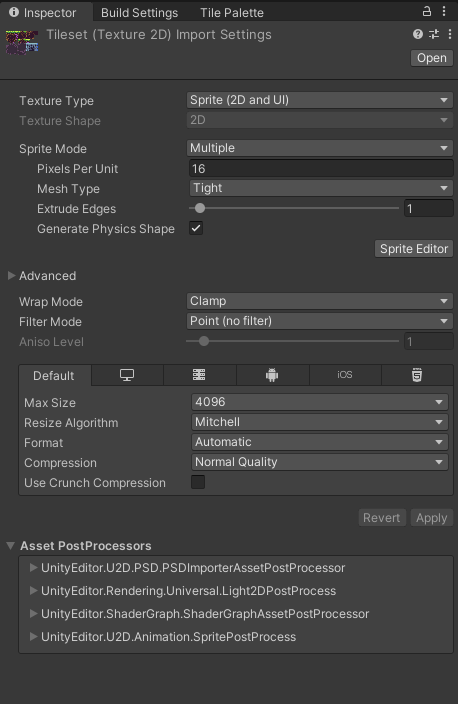Click the Inspector lock icon
The image size is (458, 704).
click(427, 11)
